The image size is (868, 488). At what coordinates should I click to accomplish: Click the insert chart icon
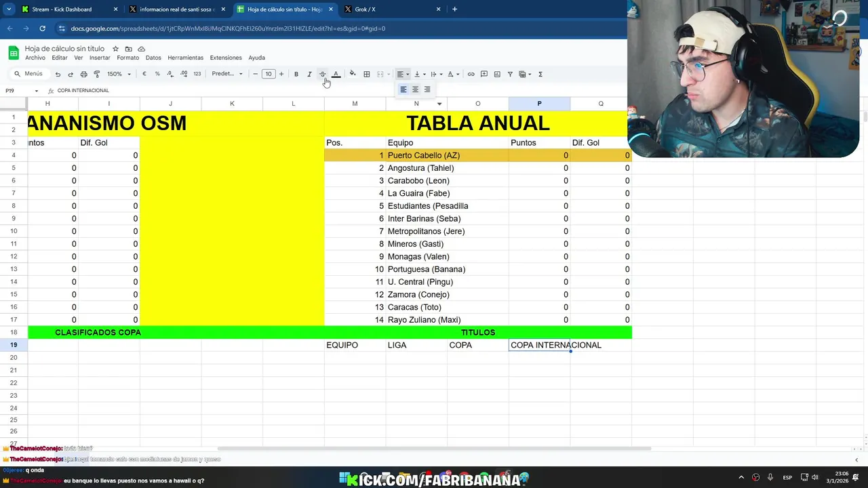tap(497, 74)
